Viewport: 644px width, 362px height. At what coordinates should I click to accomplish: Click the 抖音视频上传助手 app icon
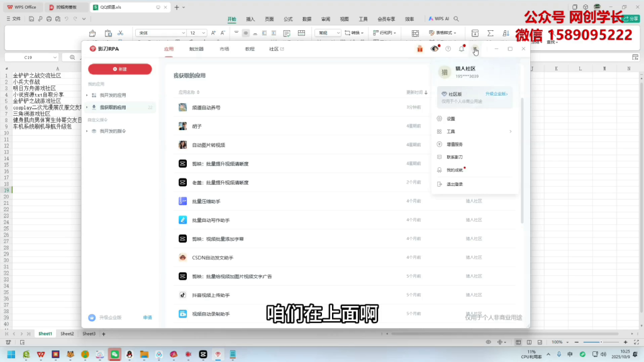[182, 294]
